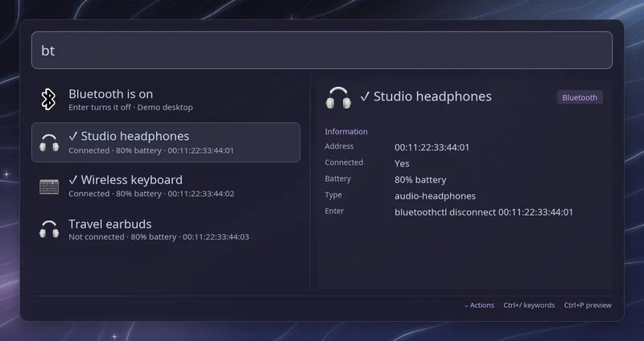Toggle the 'Bluetooth is on' entry
Viewport: 644px width, 341px height.
click(166, 99)
